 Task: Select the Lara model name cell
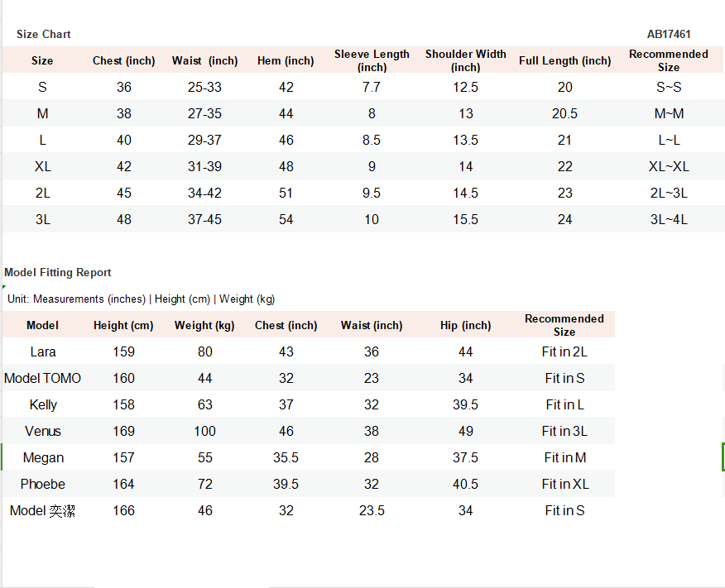42,351
